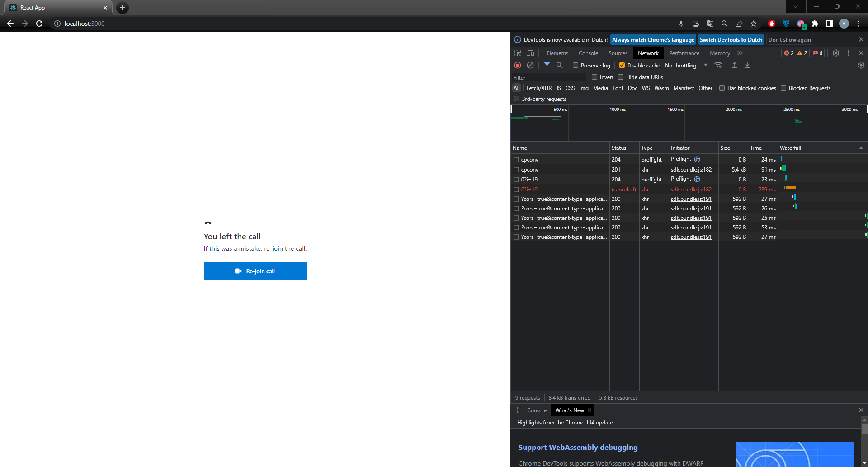Select the inspect element tool in DevTools
This screenshot has width=868, height=467.
tap(518, 53)
